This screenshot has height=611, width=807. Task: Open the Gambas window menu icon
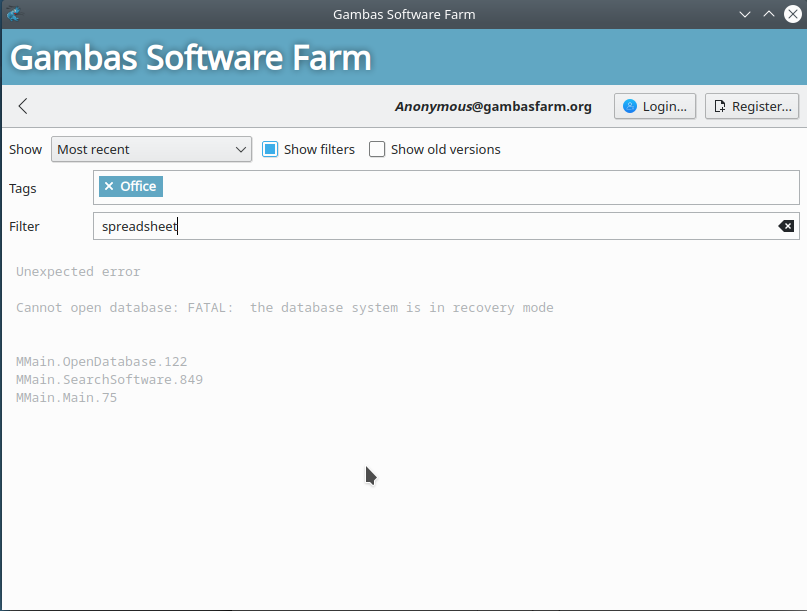[x=13, y=14]
